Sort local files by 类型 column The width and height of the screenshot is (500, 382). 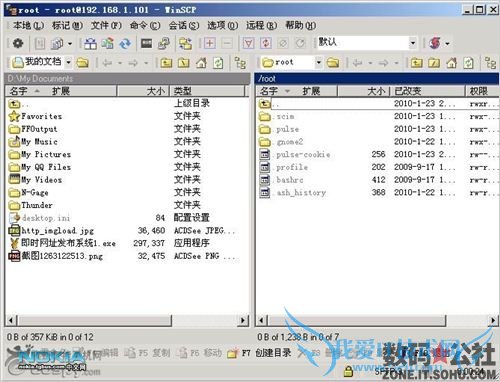pyautogui.click(x=207, y=91)
